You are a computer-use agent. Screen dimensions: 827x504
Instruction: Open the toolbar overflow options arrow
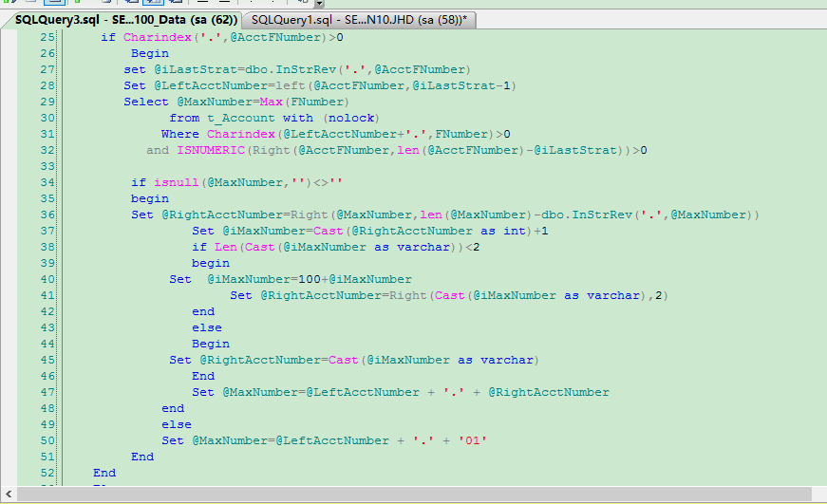coord(319,4)
